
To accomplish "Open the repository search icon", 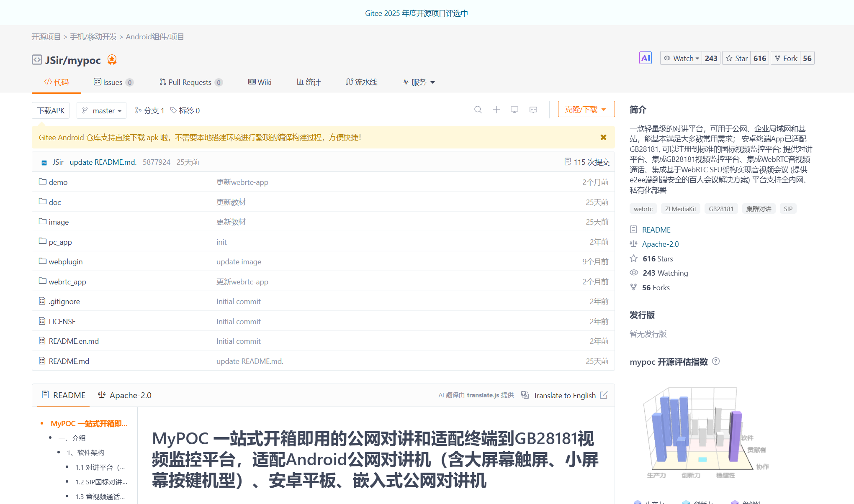I will 478,110.
